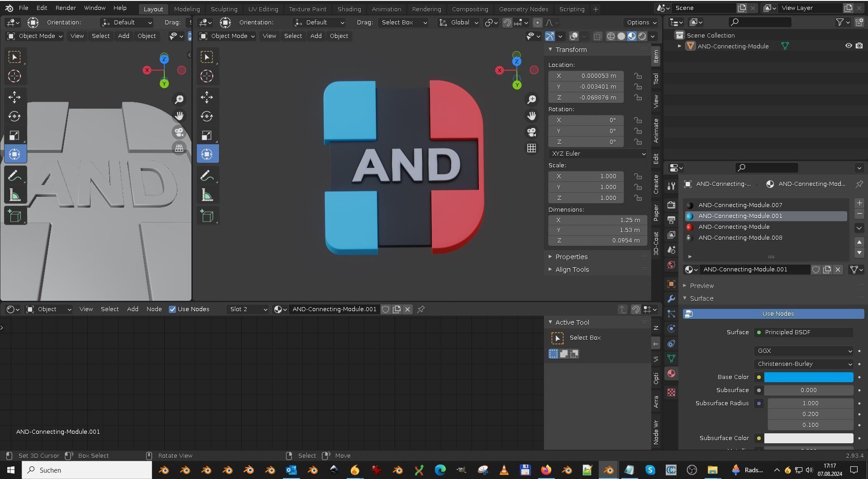Image resolution: width=868 pixels, height=479 pixels.
Task: Select the Move tool in main viewport
Action: click(207, 97)
